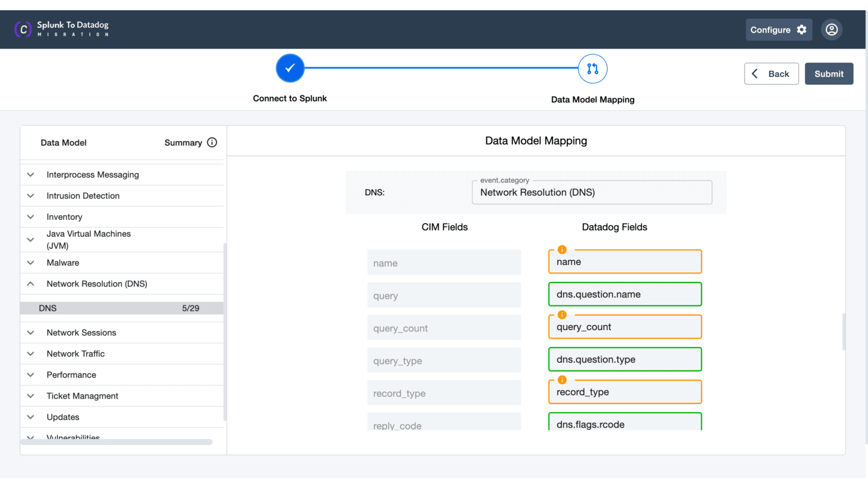Expand Intrusion Detection data model
The height and width of the screenshot is (489, 868).
(x=31, y=196)
